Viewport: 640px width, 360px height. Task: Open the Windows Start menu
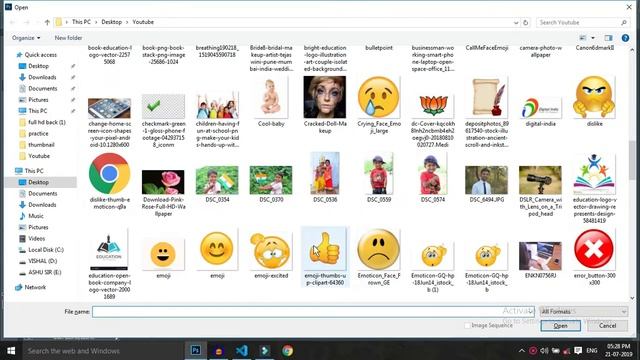tap(11, 351)
